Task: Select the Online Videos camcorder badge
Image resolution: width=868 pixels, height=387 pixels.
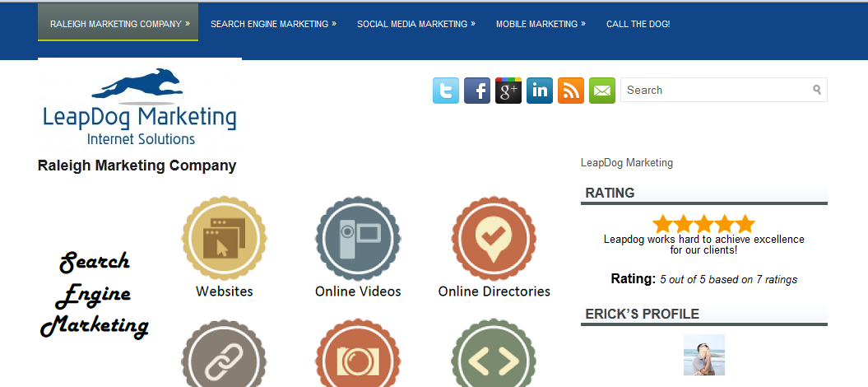Action: [x=358, y=238]
